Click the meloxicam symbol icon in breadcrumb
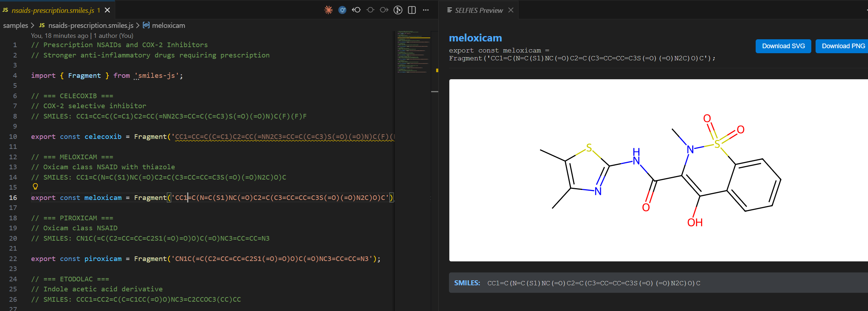Screen dimensions: 868x311 coord(146,25)
